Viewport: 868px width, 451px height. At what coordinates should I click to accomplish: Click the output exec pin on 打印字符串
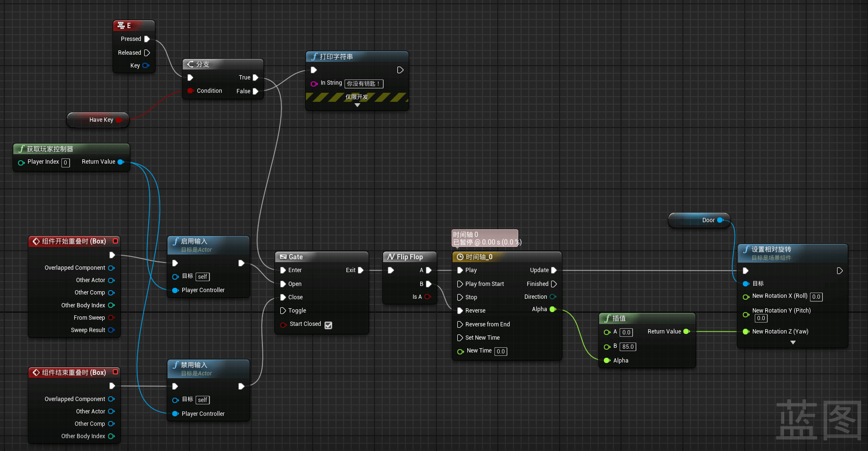tap(400, 70)
